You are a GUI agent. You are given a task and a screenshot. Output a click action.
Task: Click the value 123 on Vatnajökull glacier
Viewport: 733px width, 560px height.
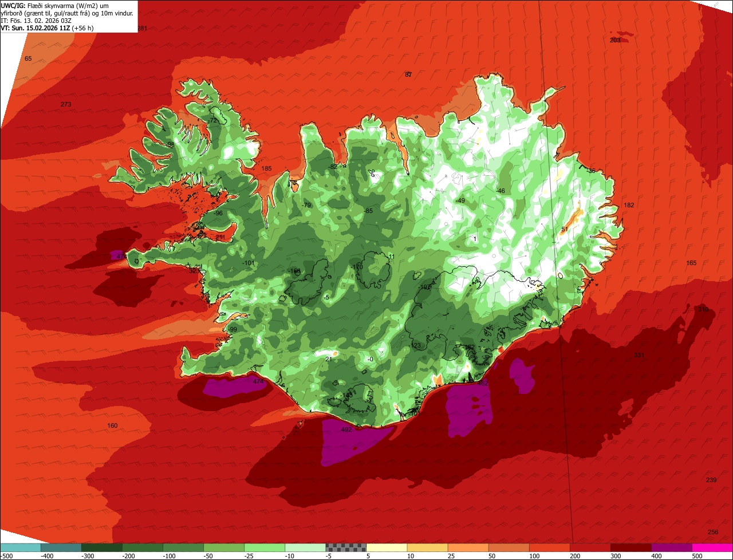[416, 345]
